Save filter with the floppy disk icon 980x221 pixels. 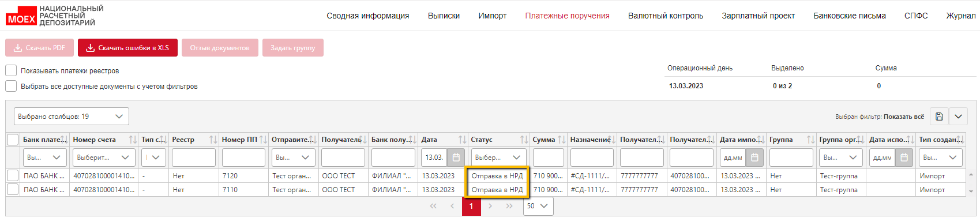pos(939,117)
